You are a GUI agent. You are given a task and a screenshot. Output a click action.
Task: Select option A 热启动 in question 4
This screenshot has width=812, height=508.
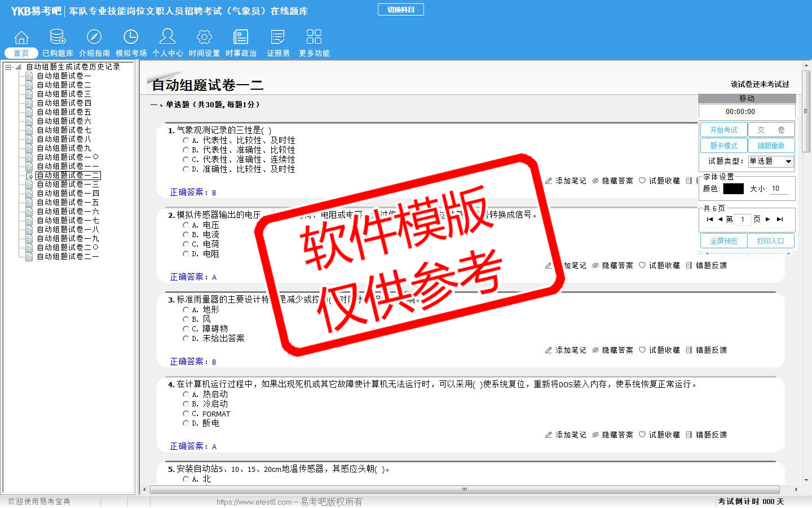186,395
